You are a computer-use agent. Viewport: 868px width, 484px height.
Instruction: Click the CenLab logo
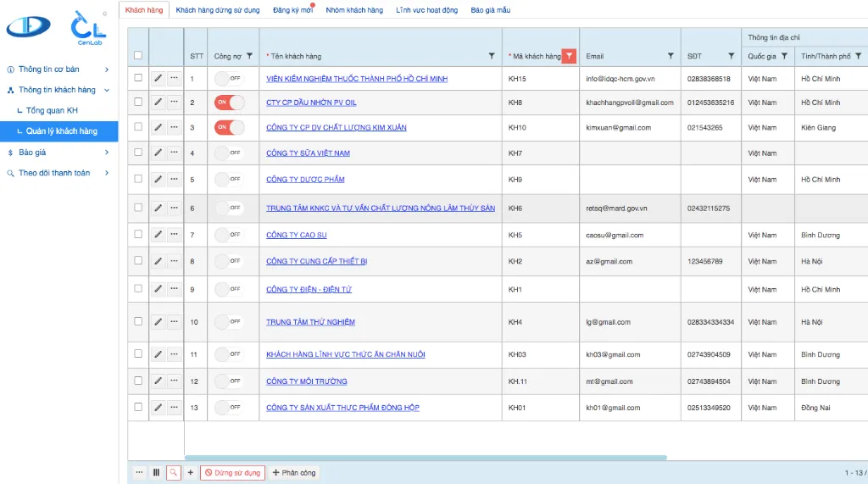coord(88,29)
